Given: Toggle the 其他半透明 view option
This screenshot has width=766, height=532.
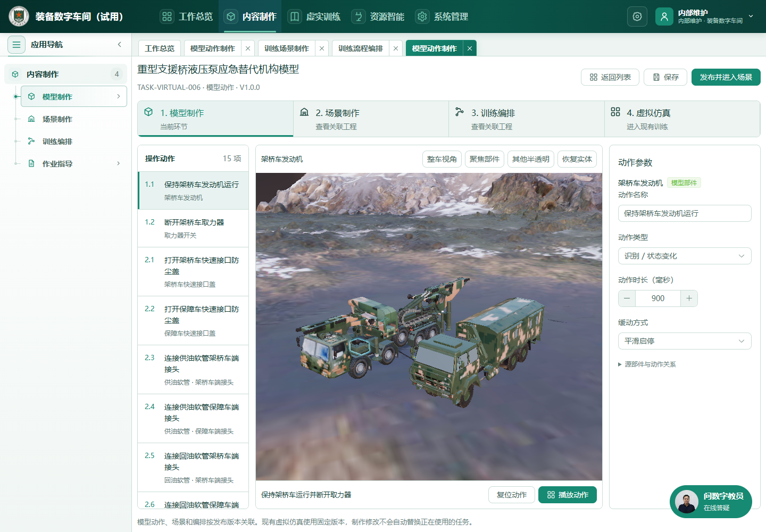Looking at the screenshot, I should click(x=531, y=159).
